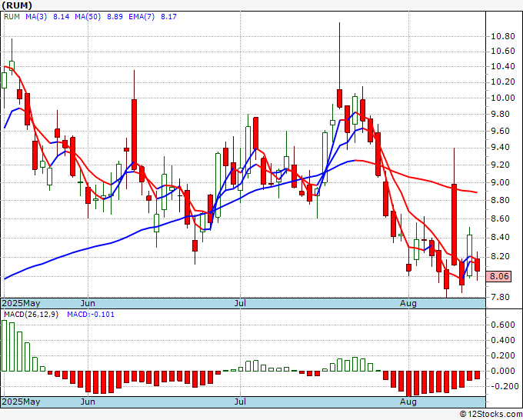Click the 9.00 price axis label
The width and height of the screenshot is (523, 420).
500,182
